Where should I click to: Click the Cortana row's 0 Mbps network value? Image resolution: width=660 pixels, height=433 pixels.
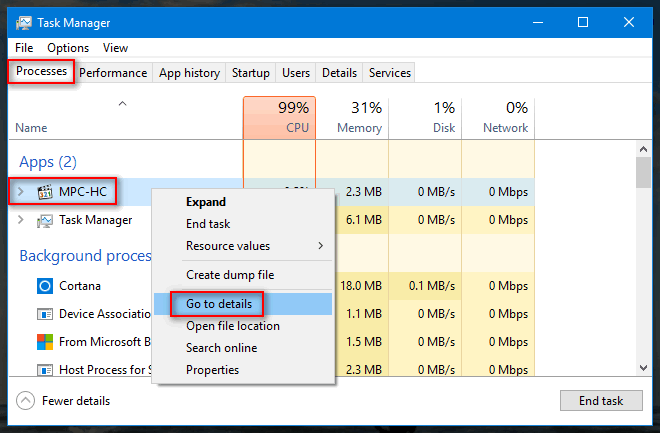[508, 286]
